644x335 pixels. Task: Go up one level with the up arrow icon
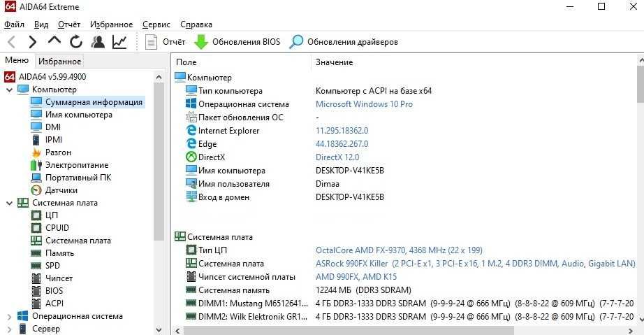point(54,41)
